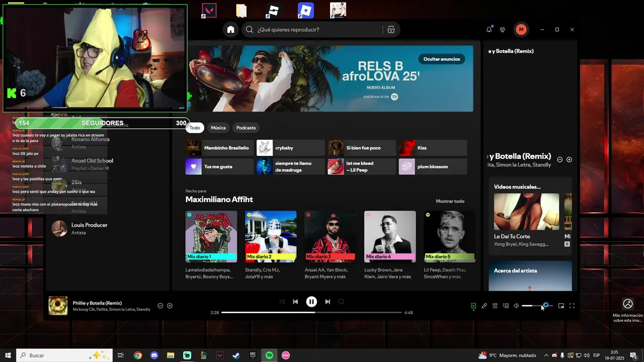
Task: Open "Le Dai Tu Corte" music video
Action: click(526, 212)
